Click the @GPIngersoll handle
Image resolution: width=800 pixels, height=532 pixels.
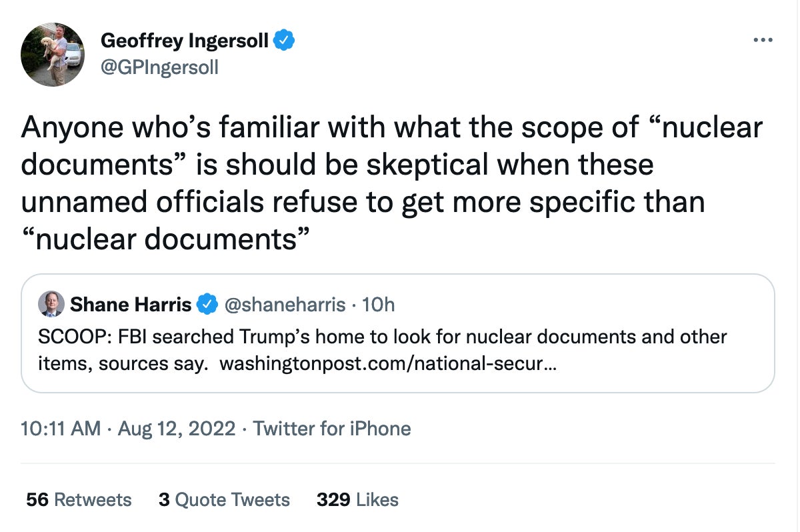pyautogui.click(x=159, y=67)
